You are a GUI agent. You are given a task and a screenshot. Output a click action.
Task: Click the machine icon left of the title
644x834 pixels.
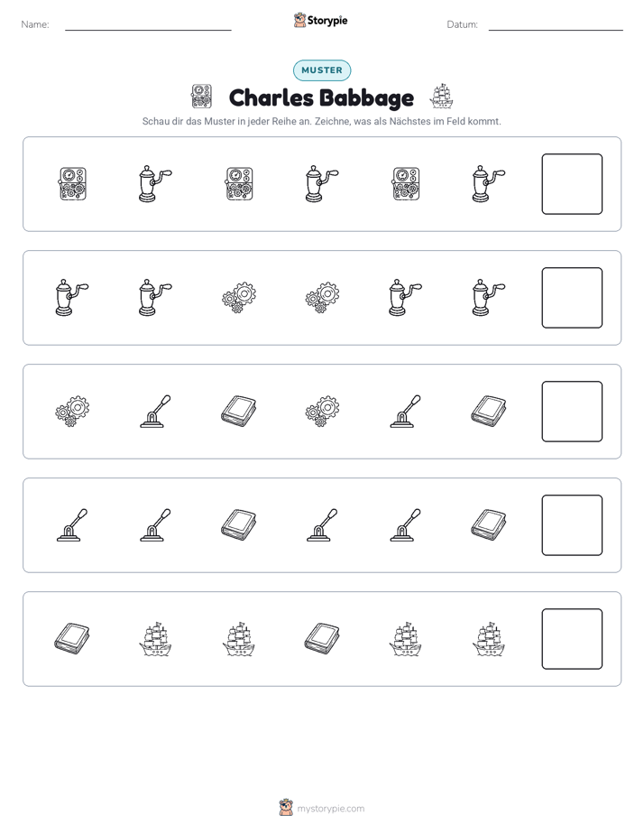(x=201, y=97)
